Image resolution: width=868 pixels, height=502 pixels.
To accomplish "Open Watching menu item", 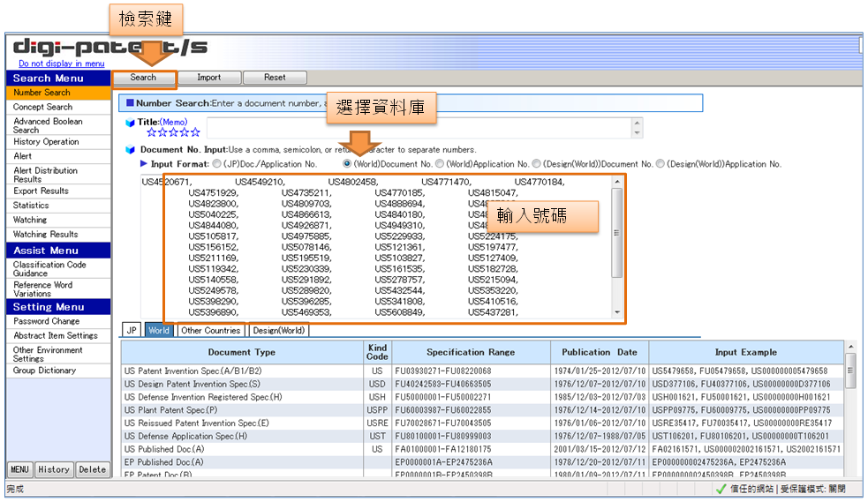I will pos(58,220).
